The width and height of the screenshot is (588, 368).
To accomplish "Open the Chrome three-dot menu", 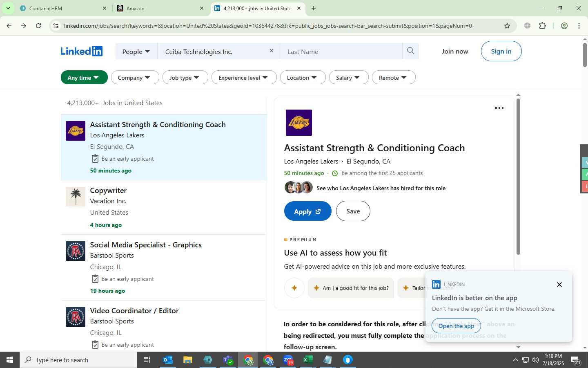I will [x=579, y=26].
